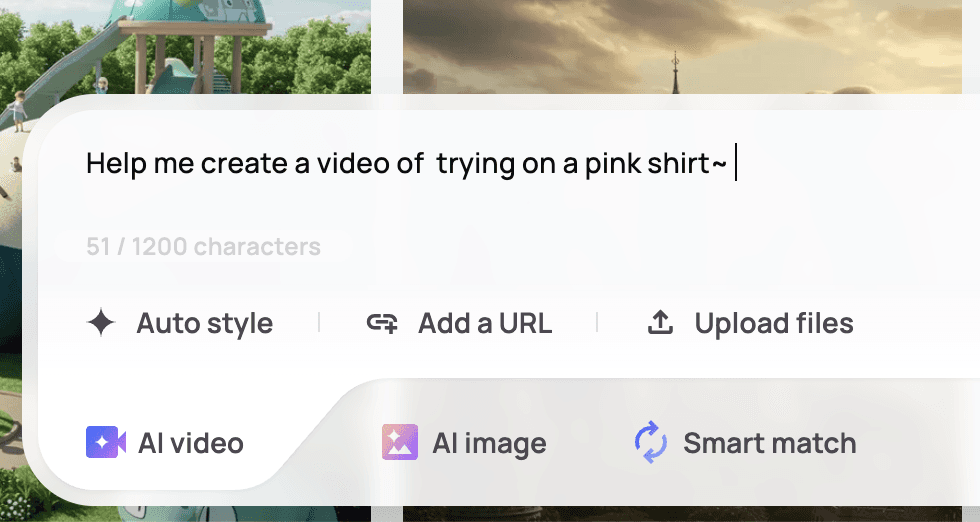Choose Add a URL
This screenshot has height=522, width=980.
click(459, 323)
